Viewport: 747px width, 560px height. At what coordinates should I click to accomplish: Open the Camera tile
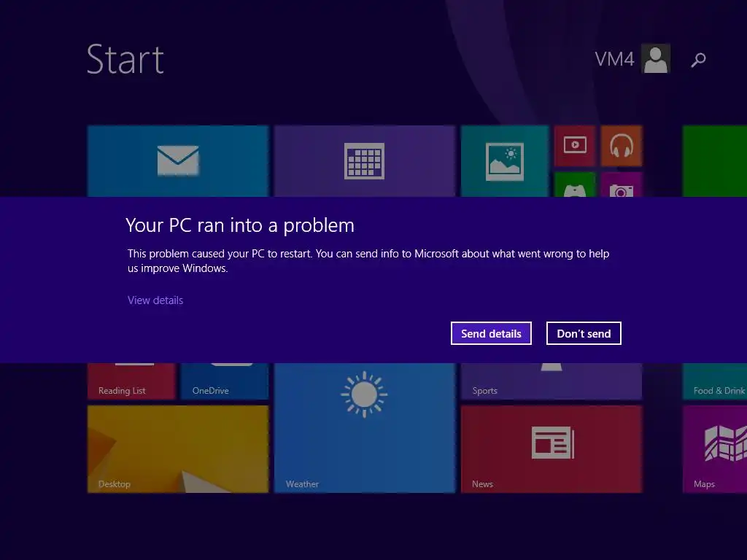(622, 184)
